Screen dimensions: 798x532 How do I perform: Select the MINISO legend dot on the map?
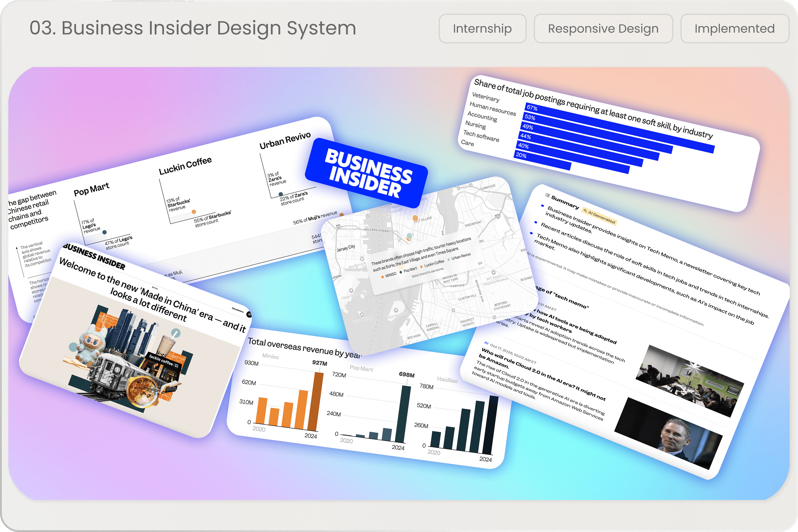coord(383,277)
